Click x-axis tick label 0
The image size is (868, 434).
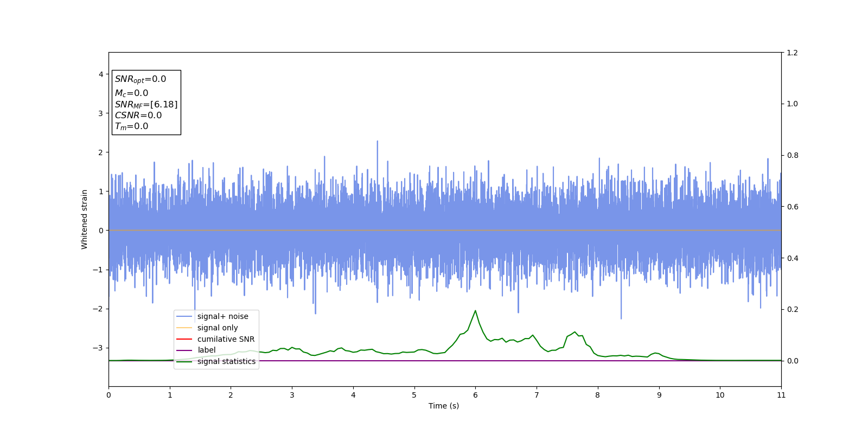108,395
